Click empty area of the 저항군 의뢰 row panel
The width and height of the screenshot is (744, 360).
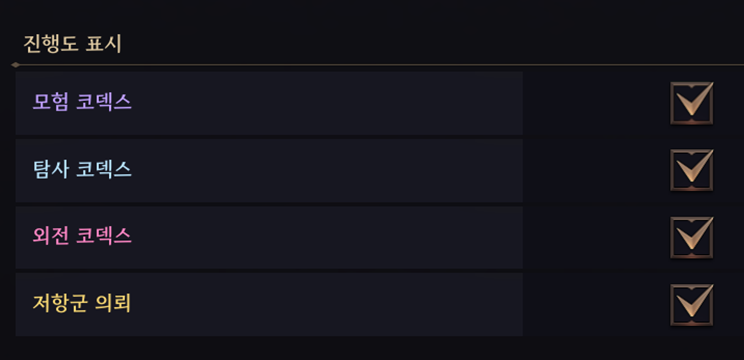click(327, 305)
